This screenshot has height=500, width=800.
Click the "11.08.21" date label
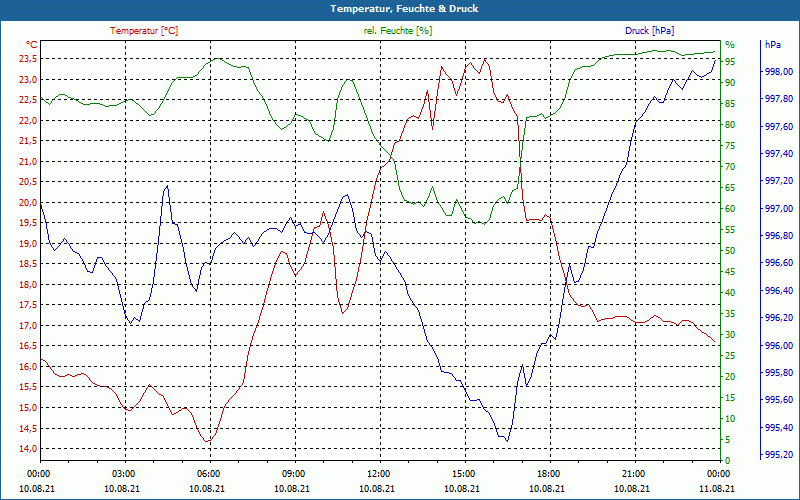coord(717,488)
